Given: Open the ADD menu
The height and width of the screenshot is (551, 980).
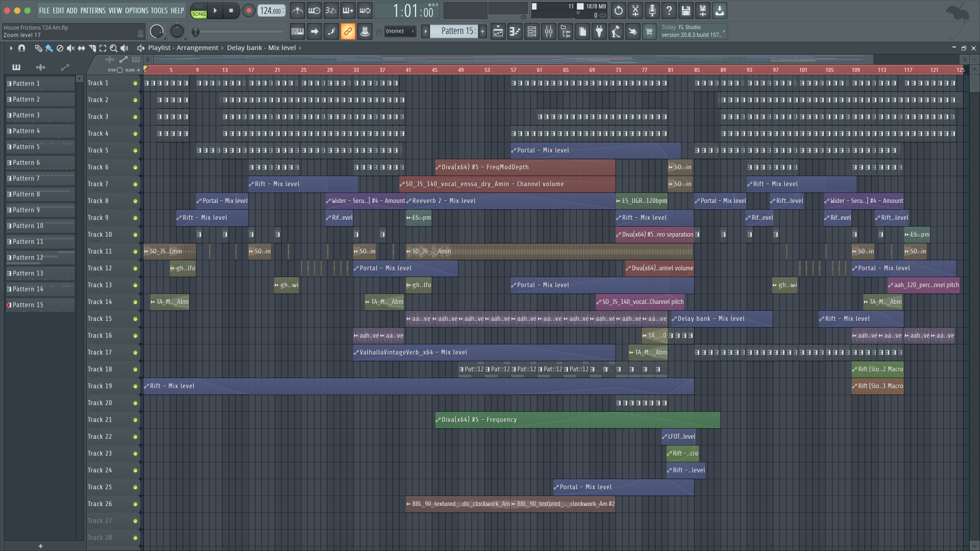Looking at the screenshot, I should pos(72,10).
